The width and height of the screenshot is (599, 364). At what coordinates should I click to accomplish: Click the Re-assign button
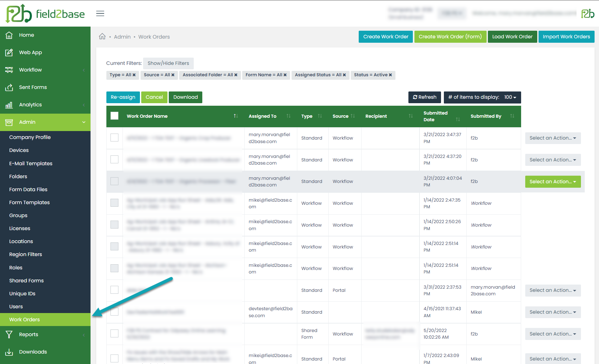(123, 97)
